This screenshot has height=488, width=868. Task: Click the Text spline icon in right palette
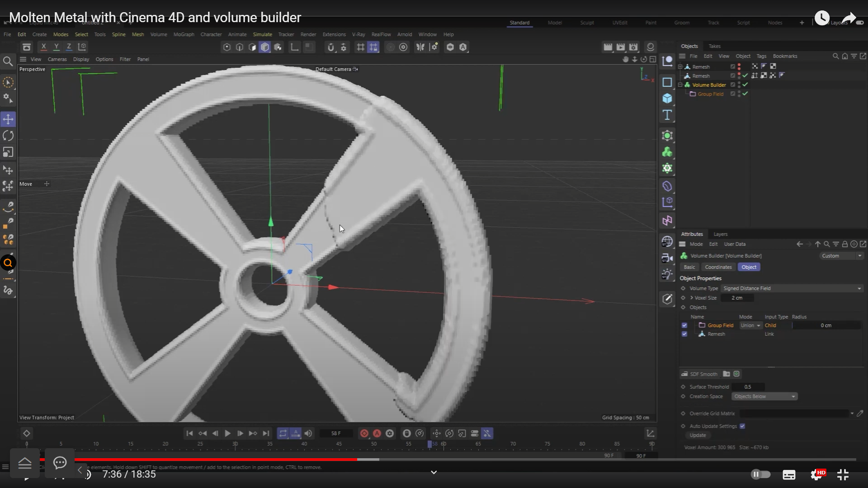click(667, 115)
